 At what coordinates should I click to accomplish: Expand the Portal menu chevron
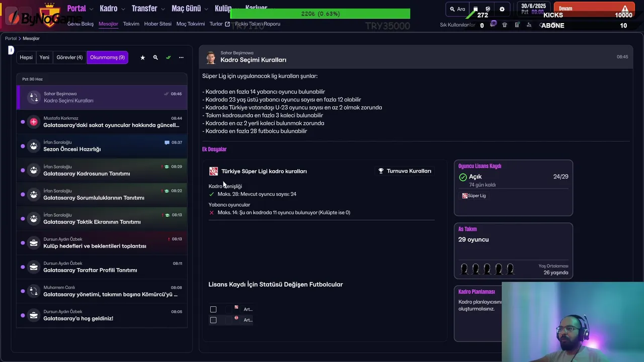coord(91,9)
